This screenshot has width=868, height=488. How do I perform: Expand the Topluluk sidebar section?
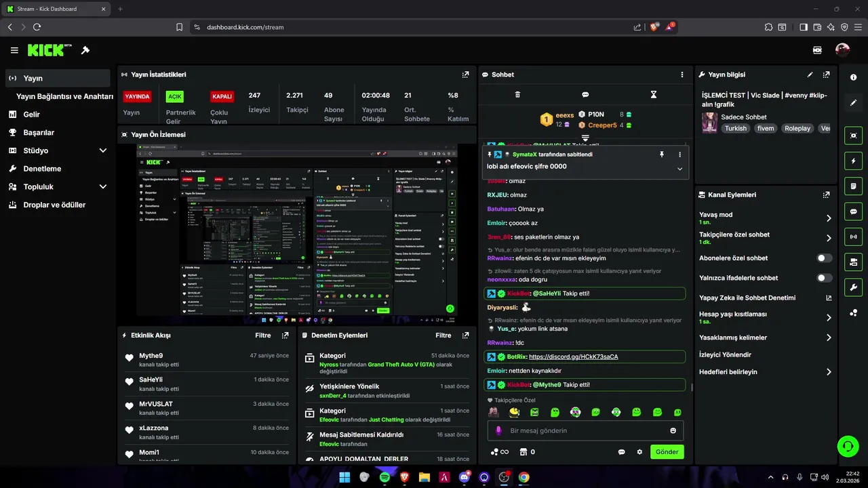[103, 186]
